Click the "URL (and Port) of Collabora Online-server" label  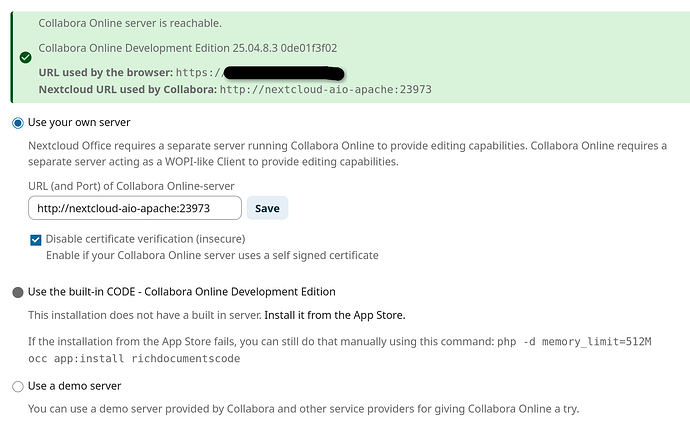131,185
